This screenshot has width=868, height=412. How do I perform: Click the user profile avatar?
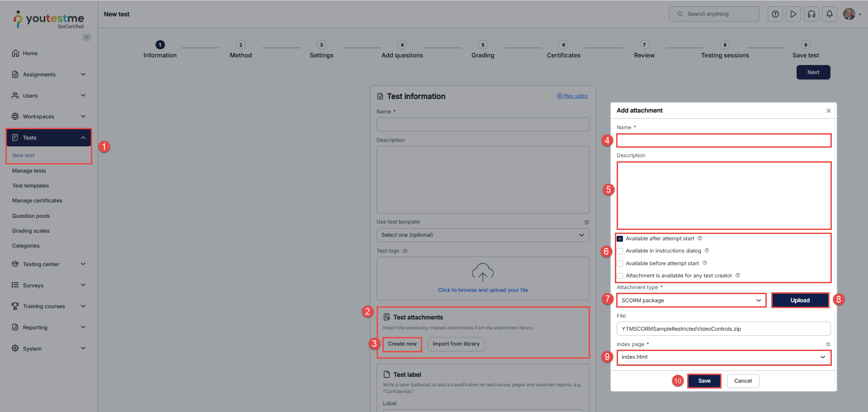(x=849, y=14)
